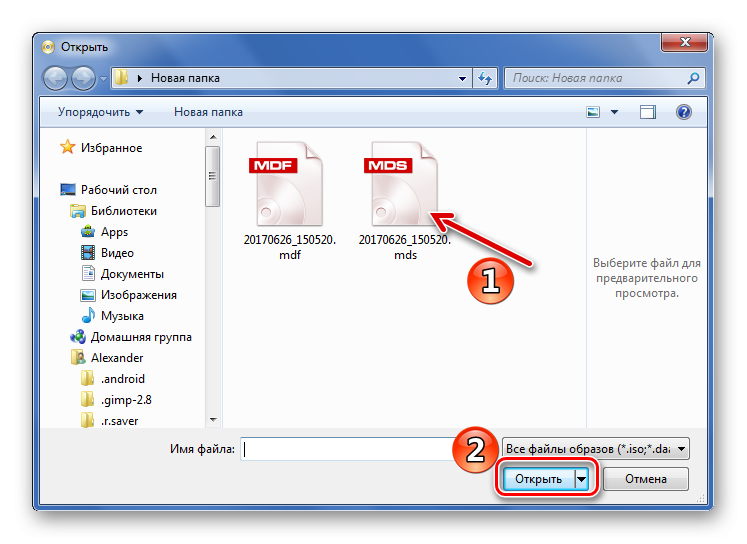Image resolution: width=747 pixels, height=544 pixels.
Task: Click the Имя файла text field
Action: tap(370, 450)
